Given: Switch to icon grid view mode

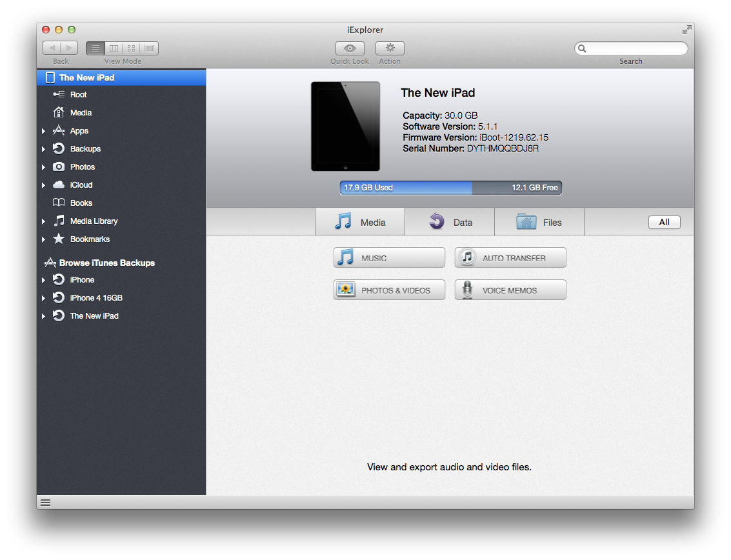Looking at the screenshot, I should click(x=132, y=48).
